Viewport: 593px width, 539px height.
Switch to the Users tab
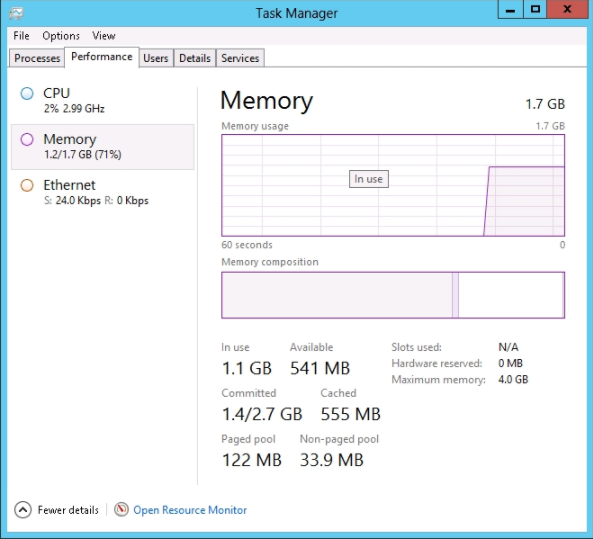tap(156, 58)
